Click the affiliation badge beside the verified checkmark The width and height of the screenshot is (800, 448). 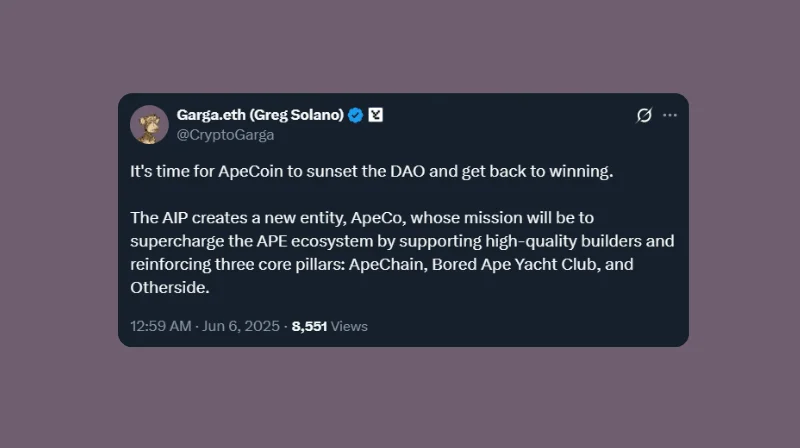pos(376,115)
